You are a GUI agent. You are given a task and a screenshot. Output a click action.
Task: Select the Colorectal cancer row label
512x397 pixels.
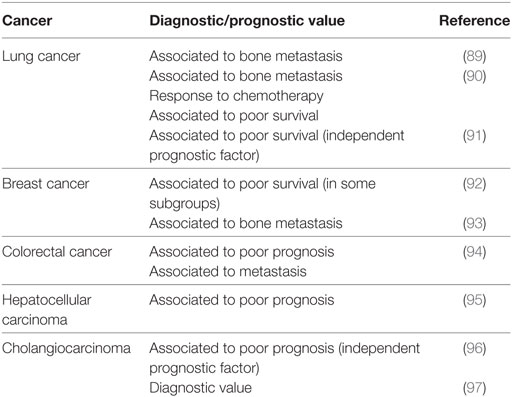[57, 252]
